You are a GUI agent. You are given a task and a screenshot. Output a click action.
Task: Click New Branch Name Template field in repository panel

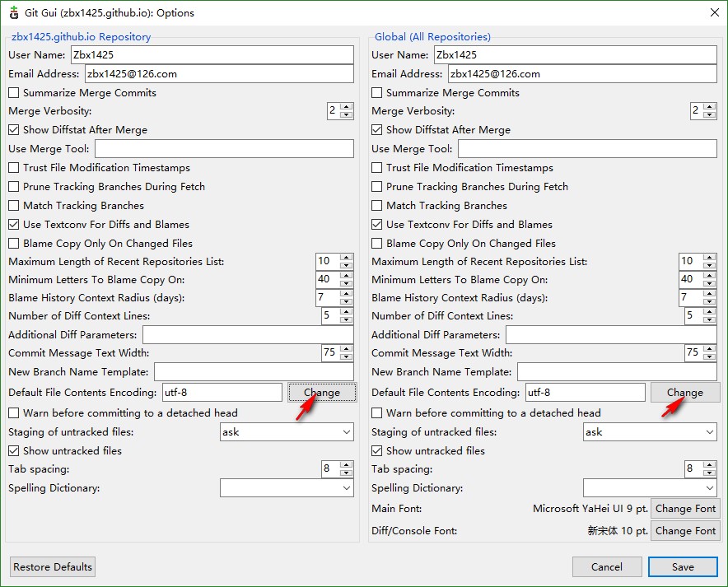coord(254,372)
